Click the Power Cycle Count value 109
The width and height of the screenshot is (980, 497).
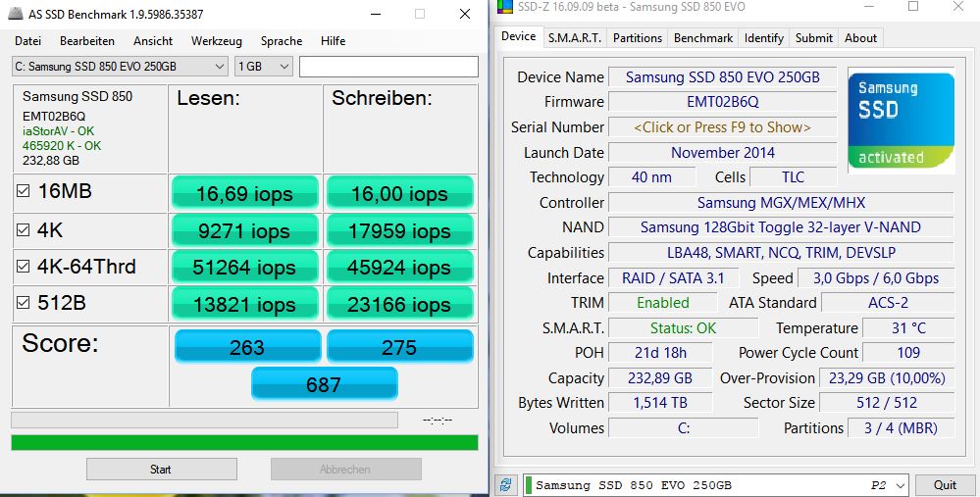coord(908,353)
